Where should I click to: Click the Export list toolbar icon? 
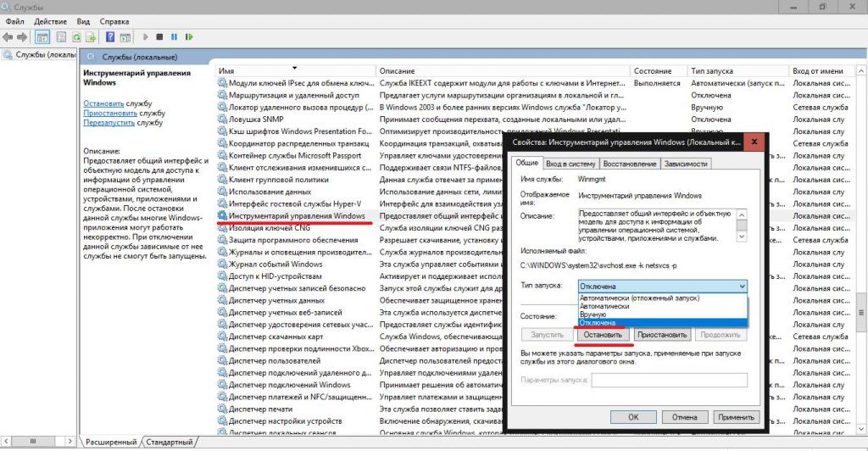(91, 37)
